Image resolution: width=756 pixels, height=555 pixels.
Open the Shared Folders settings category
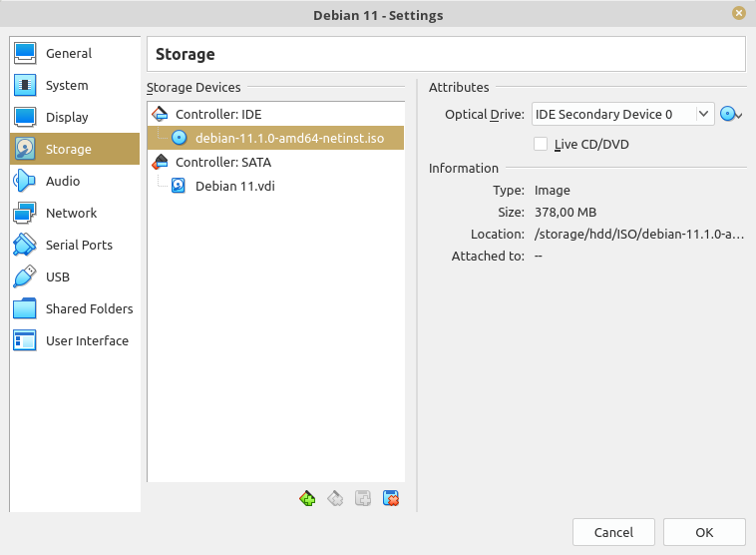click(x=75, y=307)
